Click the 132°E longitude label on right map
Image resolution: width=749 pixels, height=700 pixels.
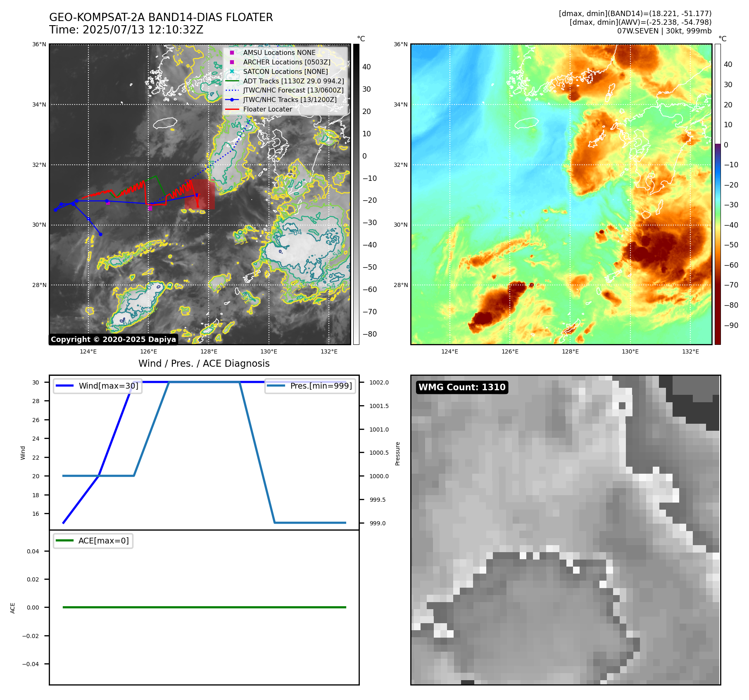pyautogui.click(x=690, y=351)
